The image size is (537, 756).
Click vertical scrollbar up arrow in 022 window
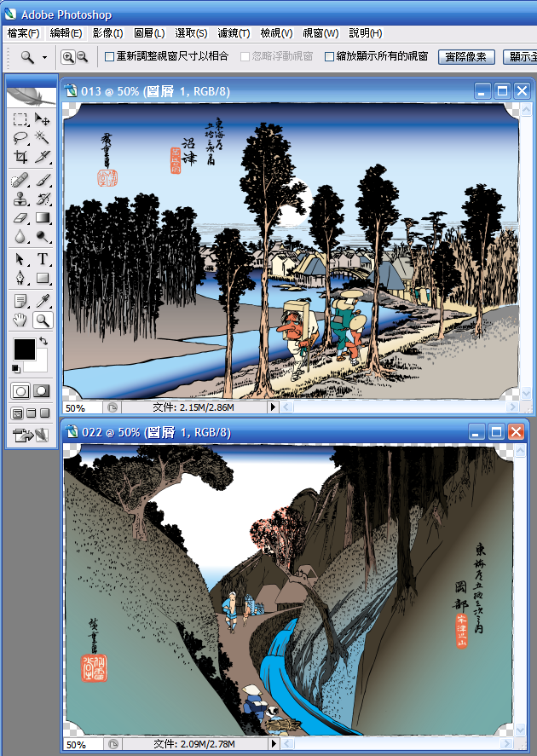520,450
